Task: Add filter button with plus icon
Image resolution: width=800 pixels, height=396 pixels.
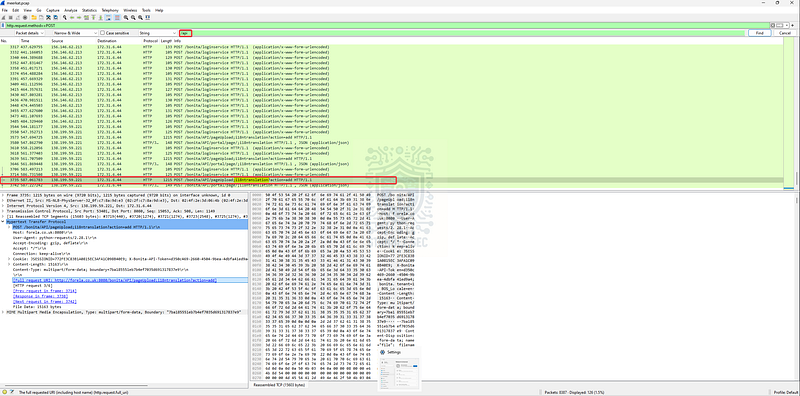Action: pyautogui.click(x=792, y=25)
